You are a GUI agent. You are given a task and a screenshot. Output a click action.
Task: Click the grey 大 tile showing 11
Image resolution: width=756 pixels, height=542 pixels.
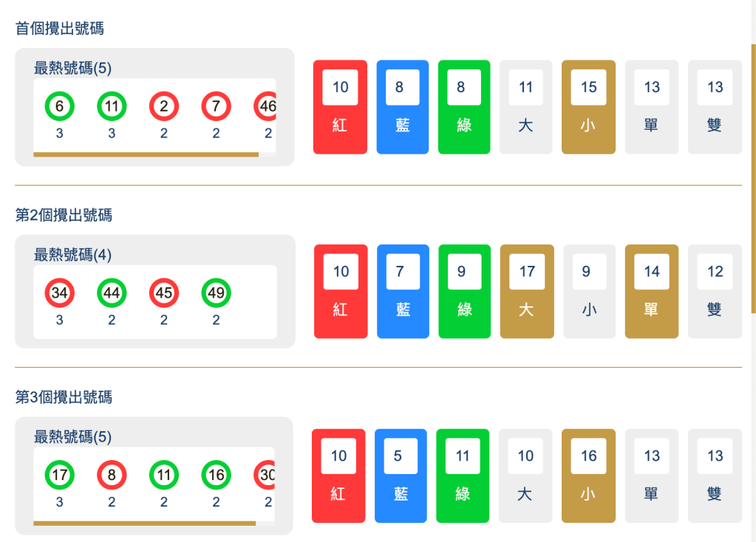click(x=525, y=107)
